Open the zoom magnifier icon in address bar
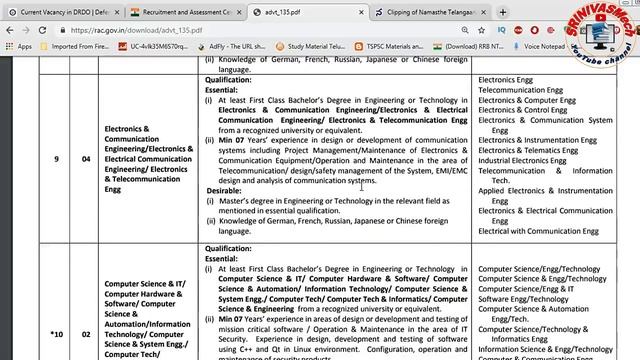The image size is (640, 360). (465, 30)
